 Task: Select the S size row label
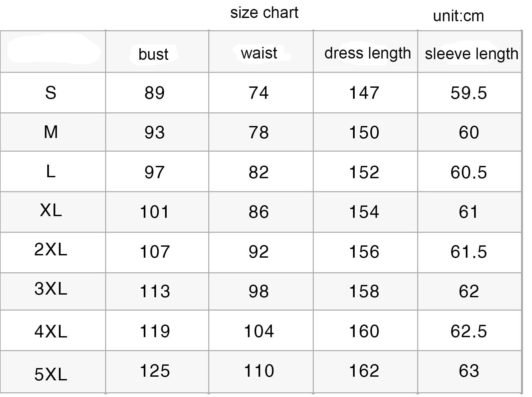click(x=51, y=93)
